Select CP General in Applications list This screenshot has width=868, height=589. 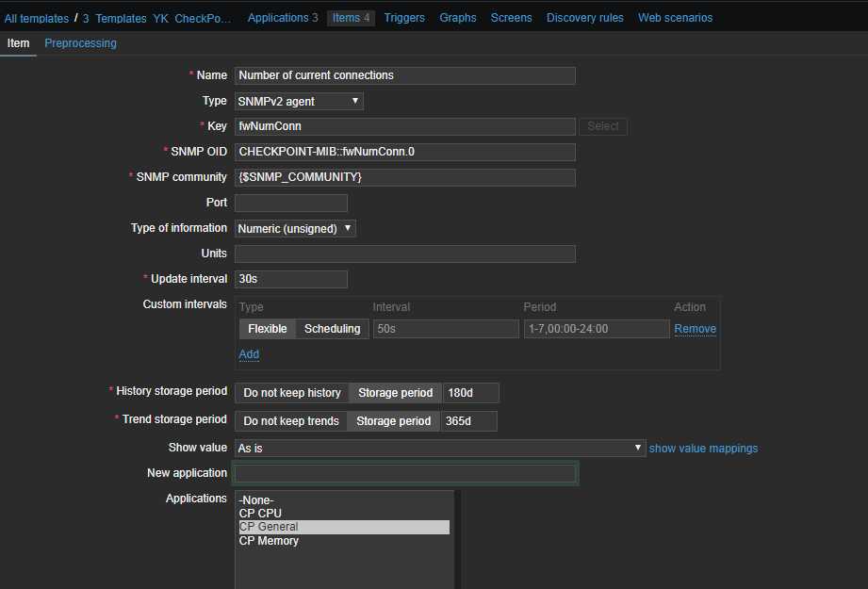point(344,527)
